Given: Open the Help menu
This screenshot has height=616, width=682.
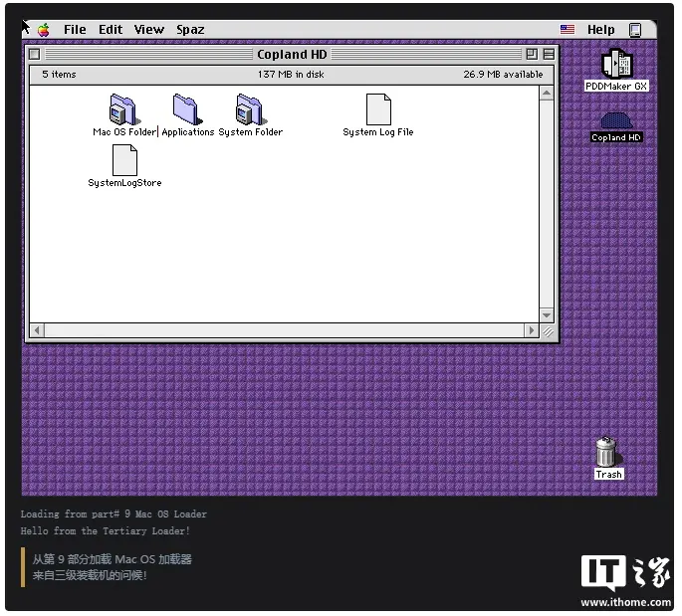Looking at the screenshot, I should 601,30.
